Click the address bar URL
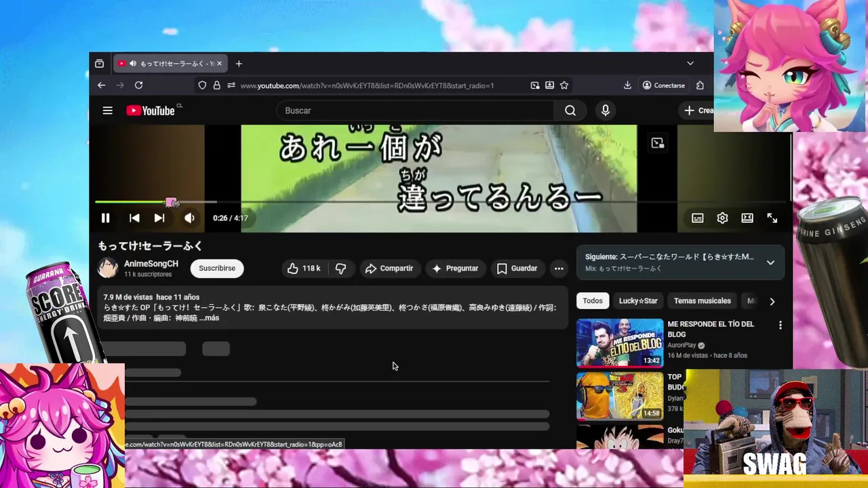The height and width of the screenshot is (488, 868). point(367,85)
